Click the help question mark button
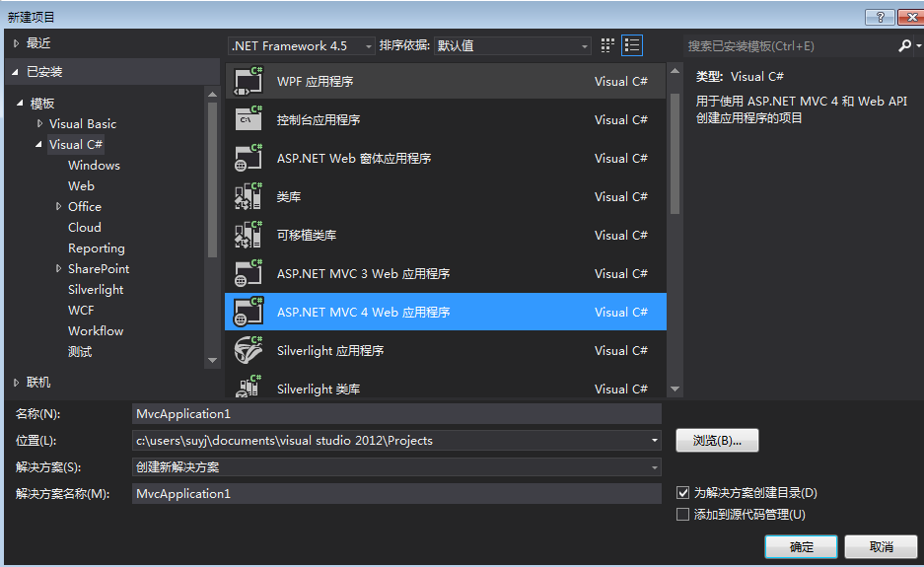 880,17
